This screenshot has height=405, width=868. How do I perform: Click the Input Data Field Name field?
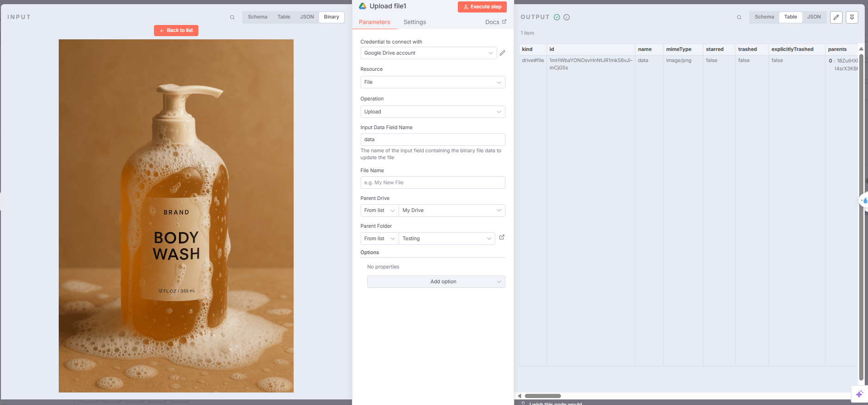433,139
